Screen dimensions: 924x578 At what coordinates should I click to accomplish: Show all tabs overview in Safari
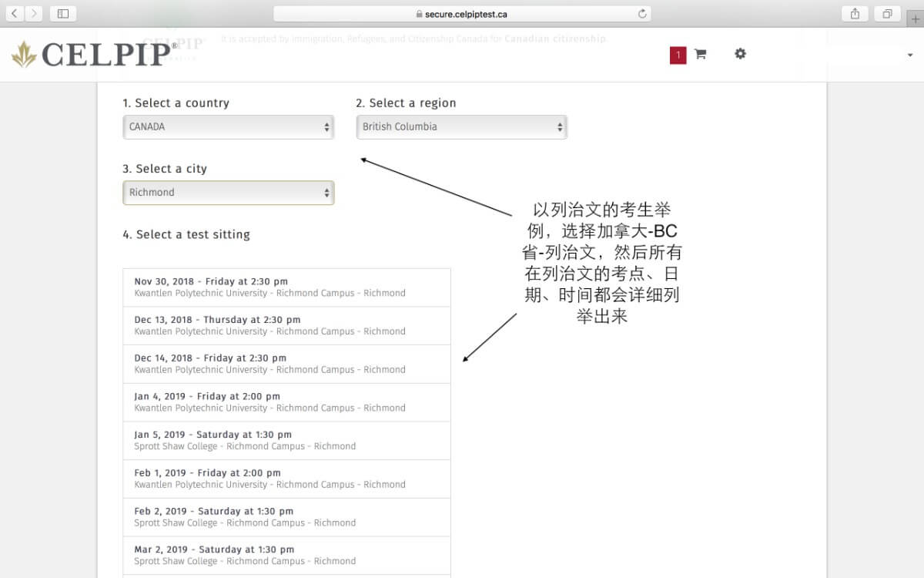[887, 13]
